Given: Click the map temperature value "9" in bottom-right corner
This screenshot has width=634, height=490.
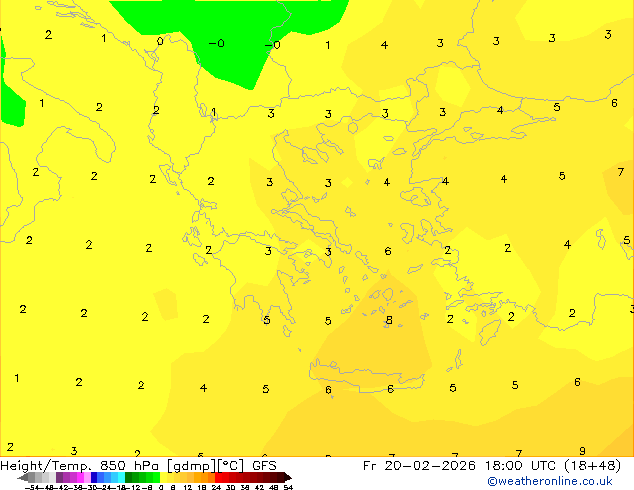Looking at the screenshot, I should [582, 451].
